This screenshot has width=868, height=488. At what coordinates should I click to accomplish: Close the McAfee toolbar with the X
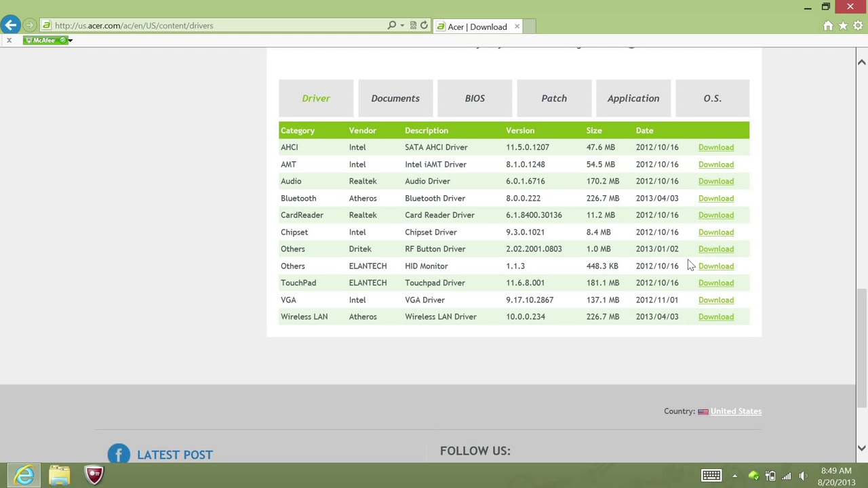point(9,40)
